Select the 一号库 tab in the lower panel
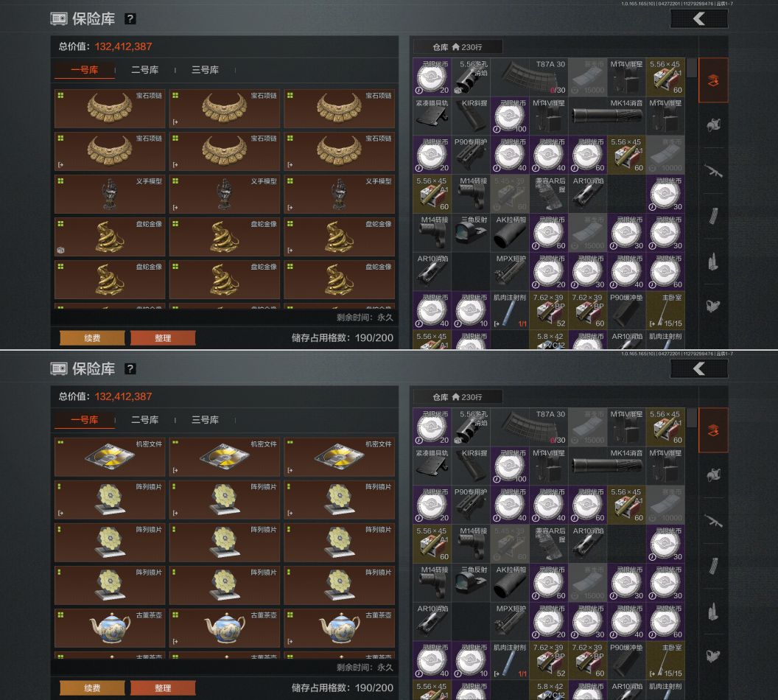Image resolution: width=778 pixels, height=700 pixels. pos(84,420)
